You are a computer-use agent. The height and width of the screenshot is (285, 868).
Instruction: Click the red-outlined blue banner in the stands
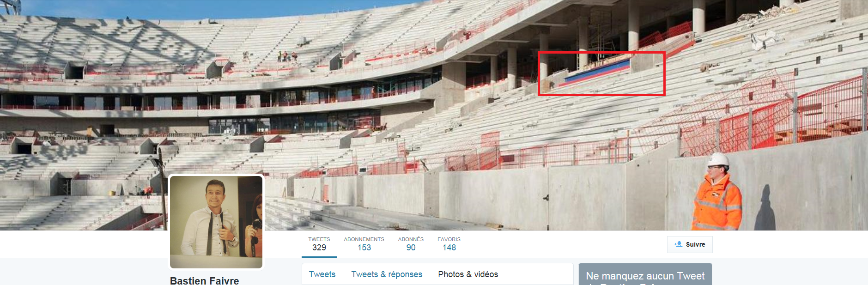pos(601,73)
